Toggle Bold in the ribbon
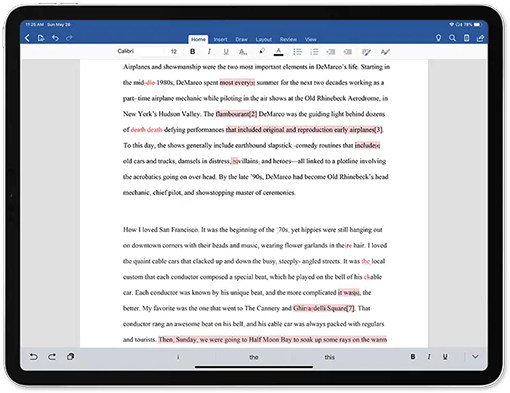The image size is (510, 393). [x=193, y=52]
